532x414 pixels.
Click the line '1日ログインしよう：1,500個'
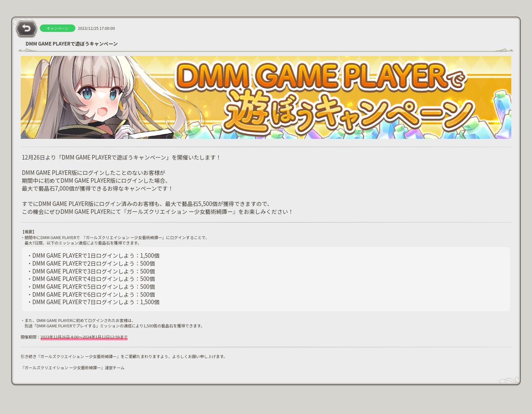tap(93, 256)
